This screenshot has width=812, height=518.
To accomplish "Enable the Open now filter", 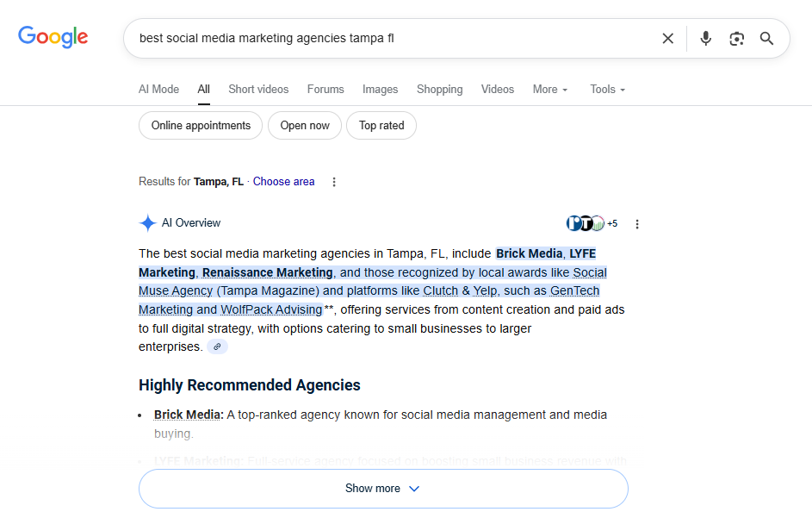I will click(x=304, y=125).
